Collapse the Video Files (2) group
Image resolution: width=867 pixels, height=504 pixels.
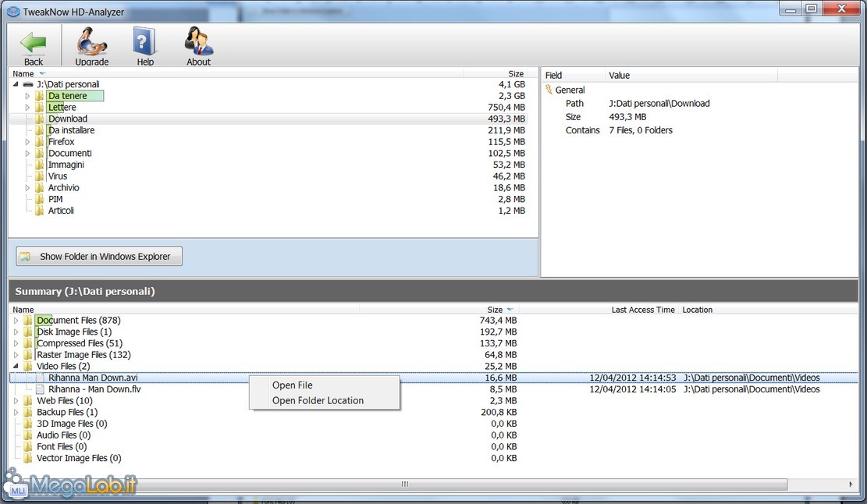[16, 367]
